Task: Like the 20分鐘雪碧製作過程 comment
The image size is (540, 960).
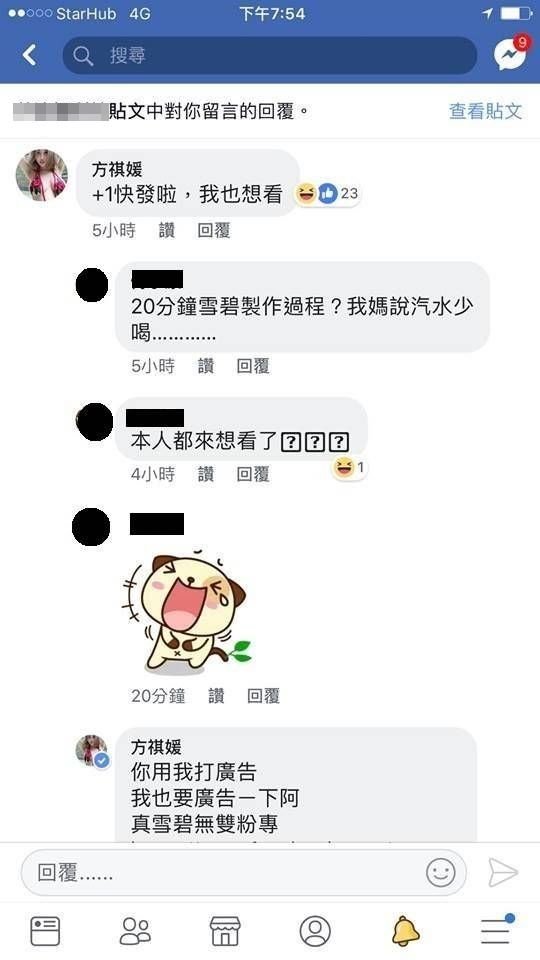Action: 206,366
